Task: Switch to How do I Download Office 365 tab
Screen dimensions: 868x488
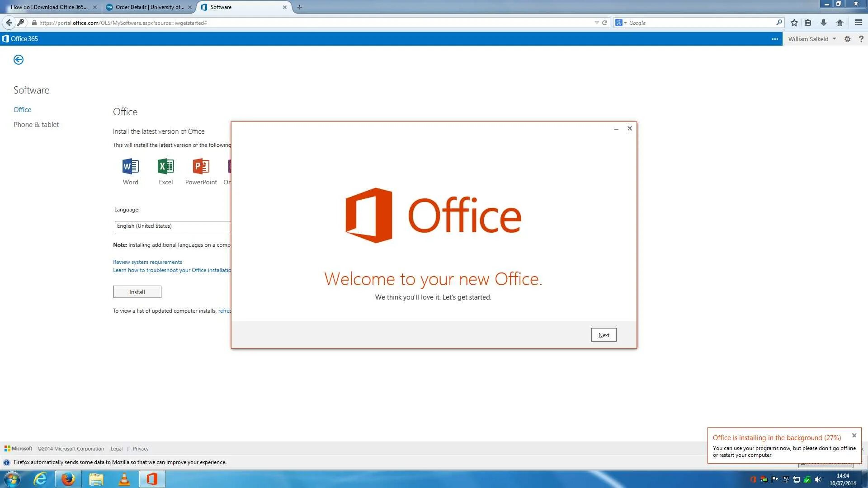Action: click(50, 7)
